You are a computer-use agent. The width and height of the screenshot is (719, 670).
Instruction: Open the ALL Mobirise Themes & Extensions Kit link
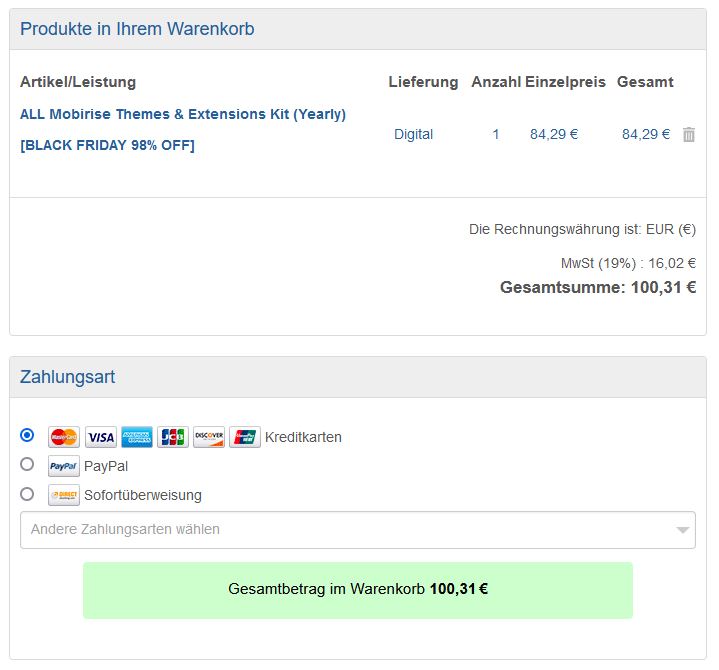183,114
